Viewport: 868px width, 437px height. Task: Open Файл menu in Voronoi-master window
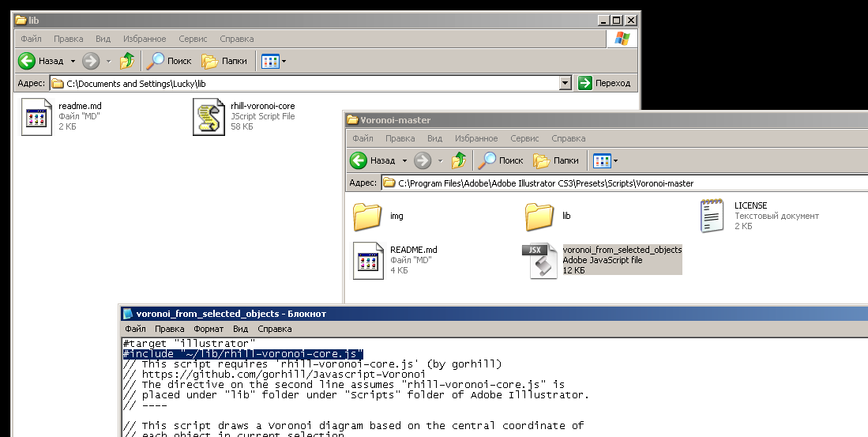click(x=363, y=138)
